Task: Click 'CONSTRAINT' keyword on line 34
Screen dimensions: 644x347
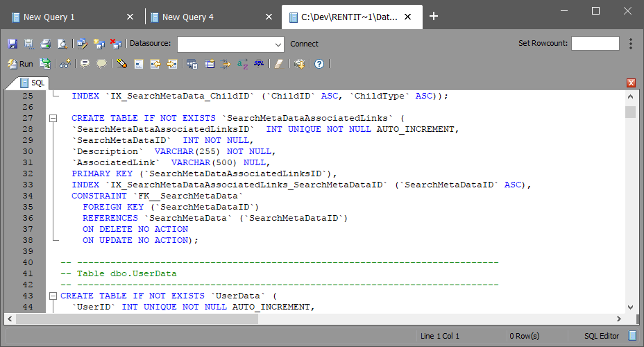Action: pos(99,196)
